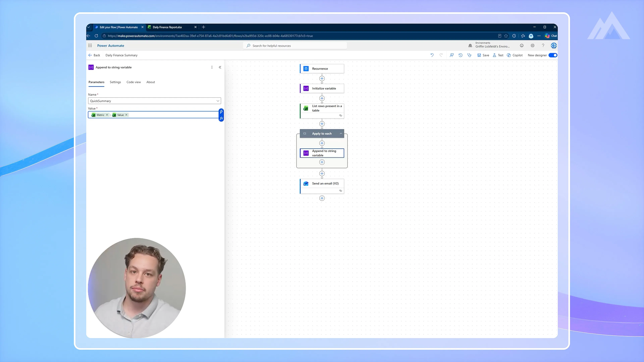Viewport: 644px width, 362px height.
Task: Add a step after Initialize variable
Action: (x=322, y=98)
